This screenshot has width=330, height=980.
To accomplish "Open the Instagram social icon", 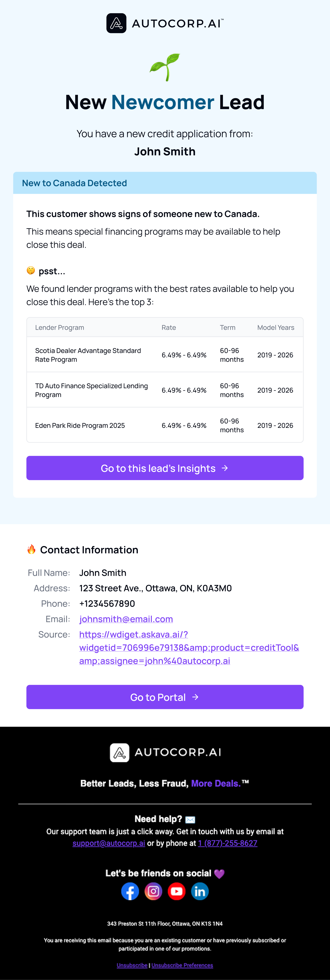I will tap(153, 891).
